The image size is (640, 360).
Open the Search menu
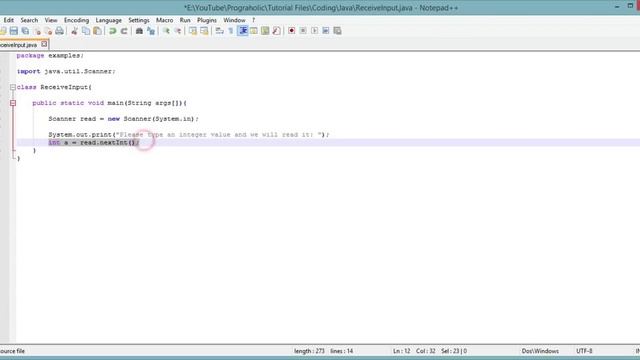tap(29, 20)
